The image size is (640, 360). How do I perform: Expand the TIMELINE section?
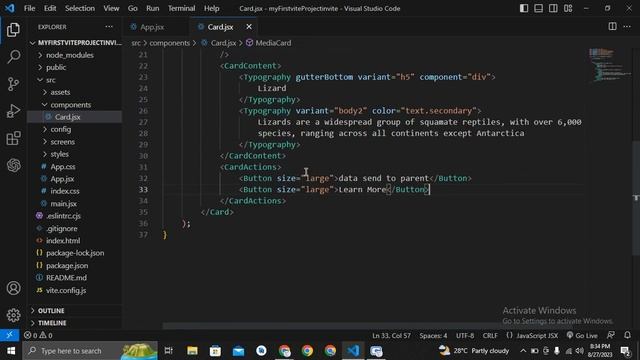(x=76, y=323)
